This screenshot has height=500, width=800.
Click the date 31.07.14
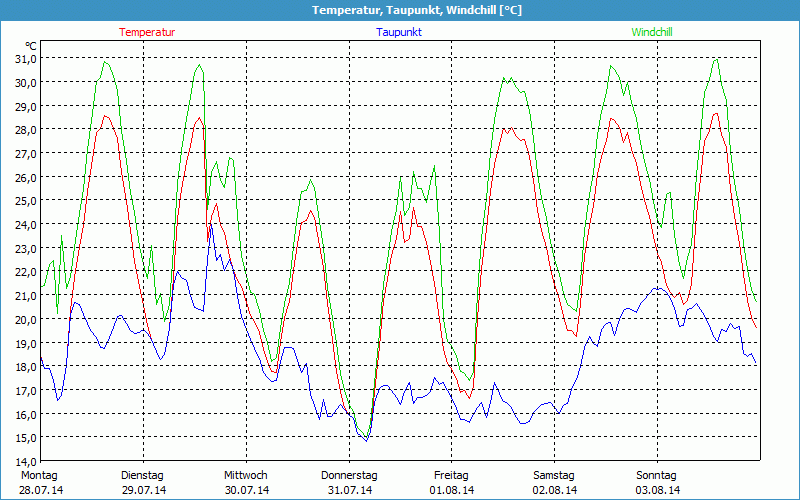349,490
